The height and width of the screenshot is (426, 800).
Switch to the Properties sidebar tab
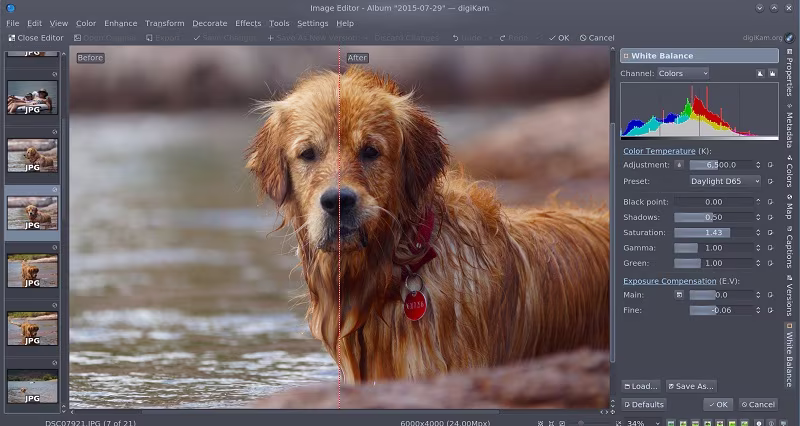[x=789, y=72]
